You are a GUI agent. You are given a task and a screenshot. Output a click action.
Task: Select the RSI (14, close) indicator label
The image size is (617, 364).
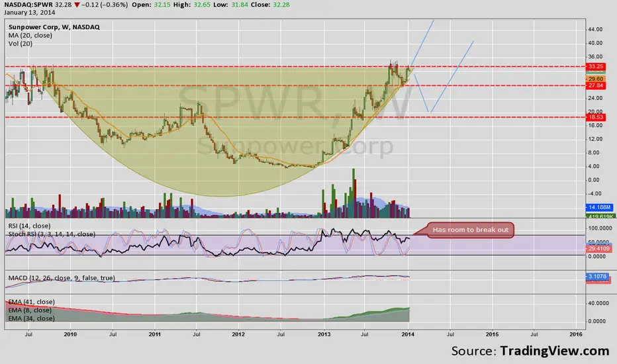coord(30,226)
